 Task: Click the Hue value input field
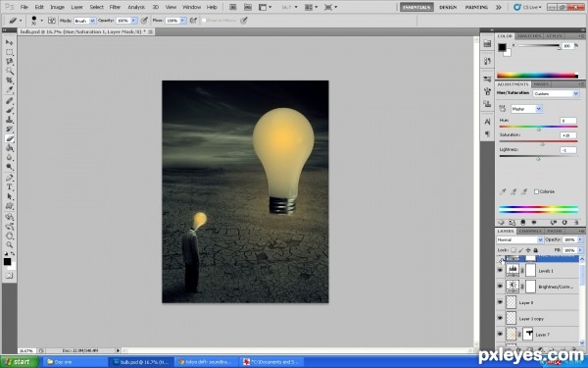pos(567,121)
